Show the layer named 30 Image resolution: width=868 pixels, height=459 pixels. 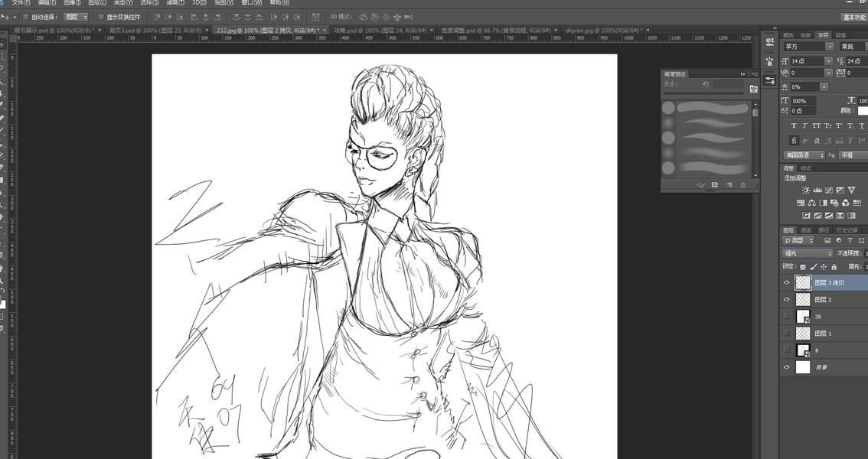787,316
